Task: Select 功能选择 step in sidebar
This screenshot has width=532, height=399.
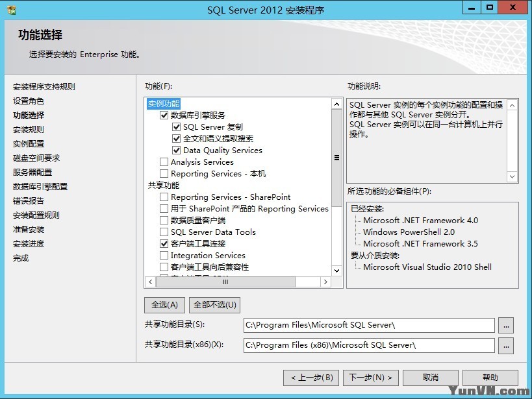Action: 29,115
